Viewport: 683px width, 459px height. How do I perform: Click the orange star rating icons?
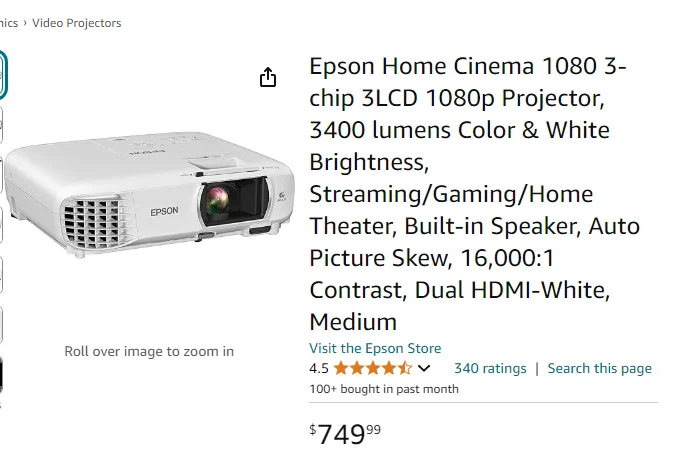(x=373, y=368)
